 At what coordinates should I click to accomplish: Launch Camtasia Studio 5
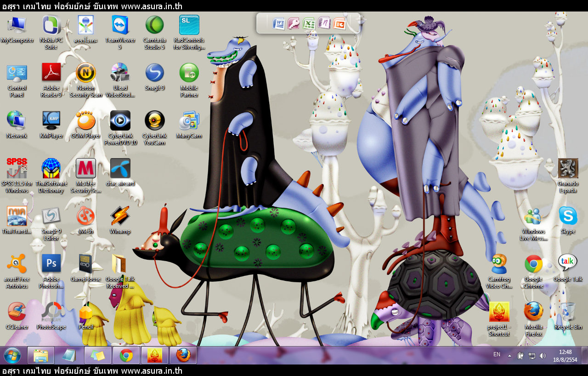154,33
